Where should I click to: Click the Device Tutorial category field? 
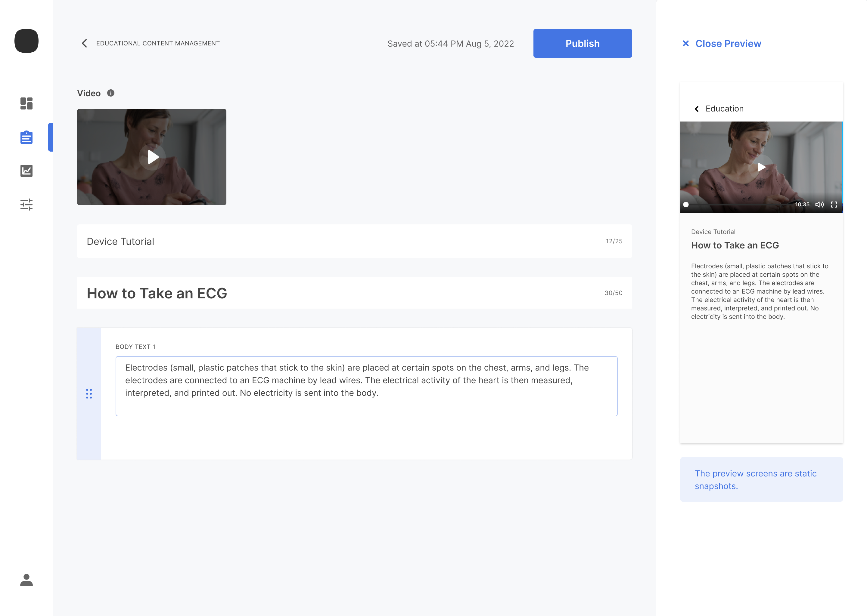tap(342, 241)
